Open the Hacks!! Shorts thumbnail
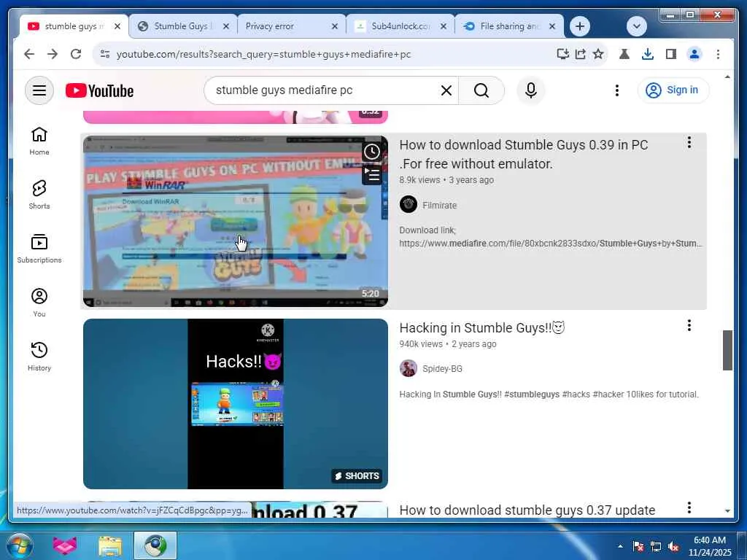Viewport: 747px width, 560px height. 236,404
